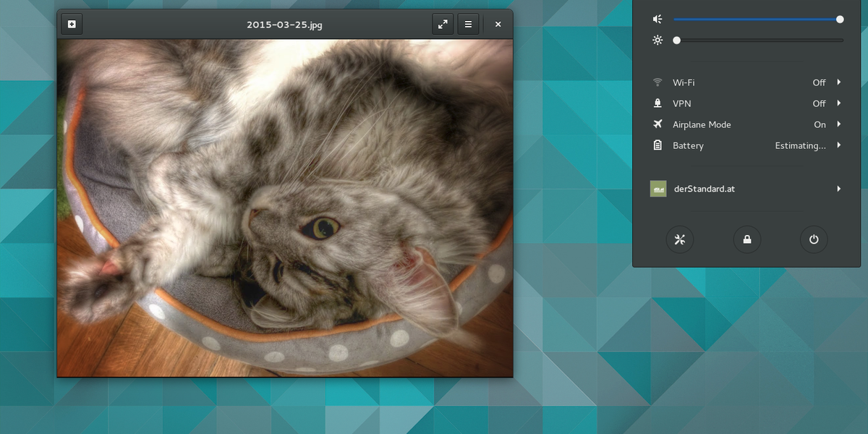Toggle the VPN connection

pos(818,103)
